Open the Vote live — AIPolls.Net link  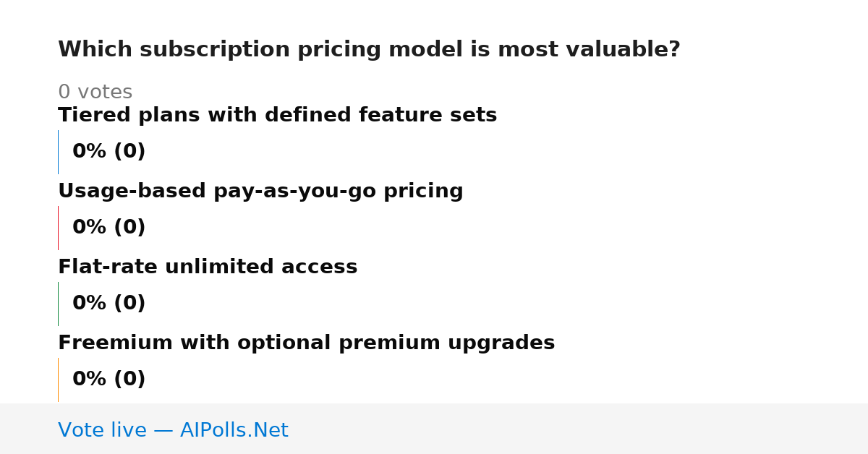coord(173,430)
